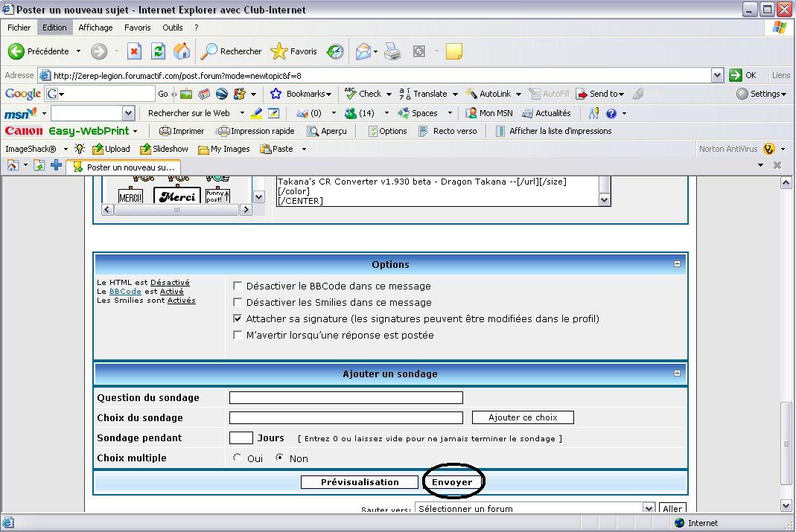This screenshot has width=796, height=532.
Task: Expand the address bar URL dropdown
Action: point(717,75)
